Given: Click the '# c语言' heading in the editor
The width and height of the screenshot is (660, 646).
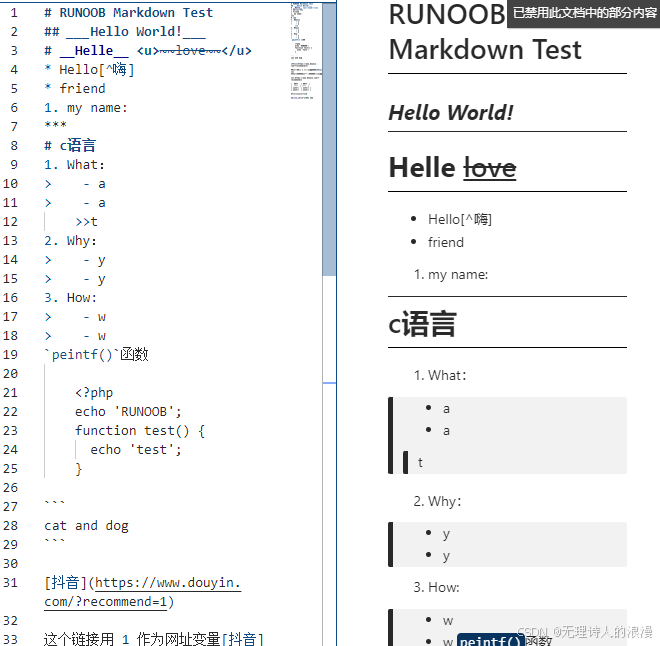Looking at the screenshot, I should click(x=70, y=146).
